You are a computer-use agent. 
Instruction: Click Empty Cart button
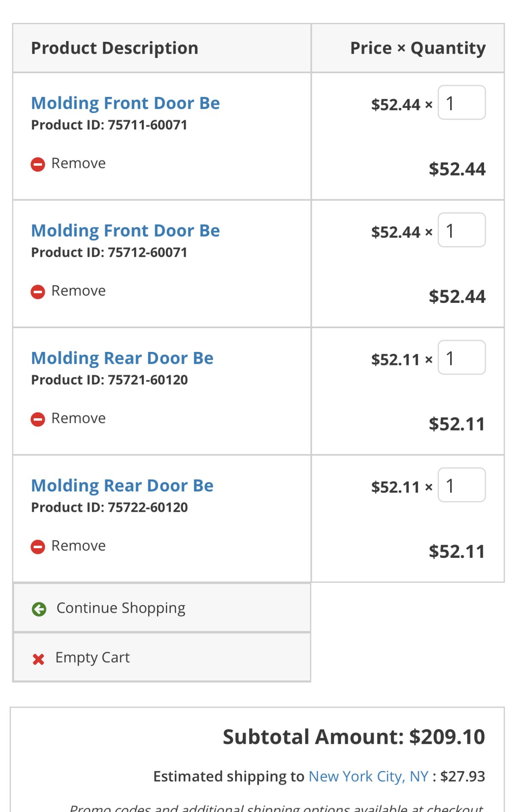coord(162,658)
